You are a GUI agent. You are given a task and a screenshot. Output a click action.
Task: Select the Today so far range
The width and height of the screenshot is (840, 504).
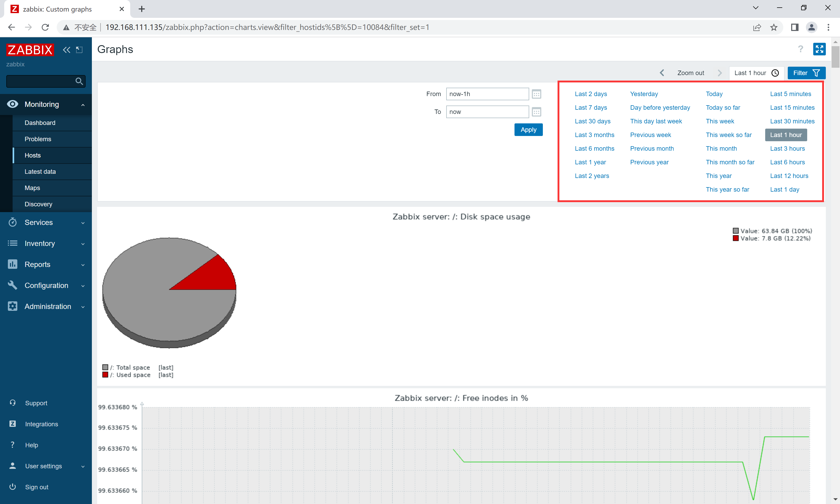pos(723,108)
